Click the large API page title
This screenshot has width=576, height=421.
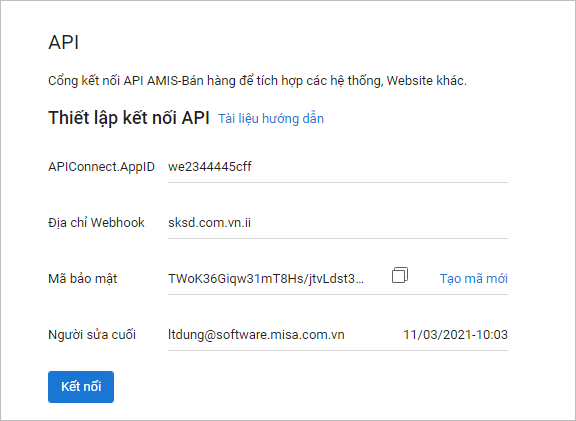[64, 42]
